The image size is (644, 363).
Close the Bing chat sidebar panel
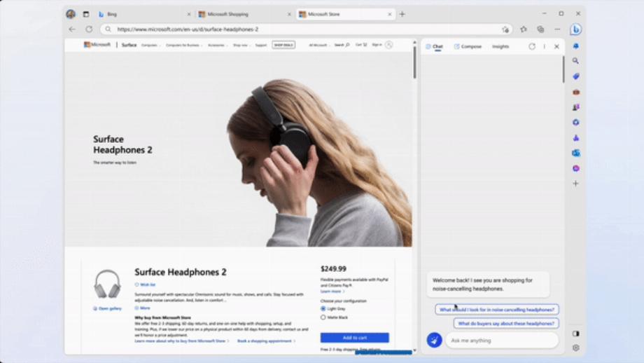[x=556, y=46]
